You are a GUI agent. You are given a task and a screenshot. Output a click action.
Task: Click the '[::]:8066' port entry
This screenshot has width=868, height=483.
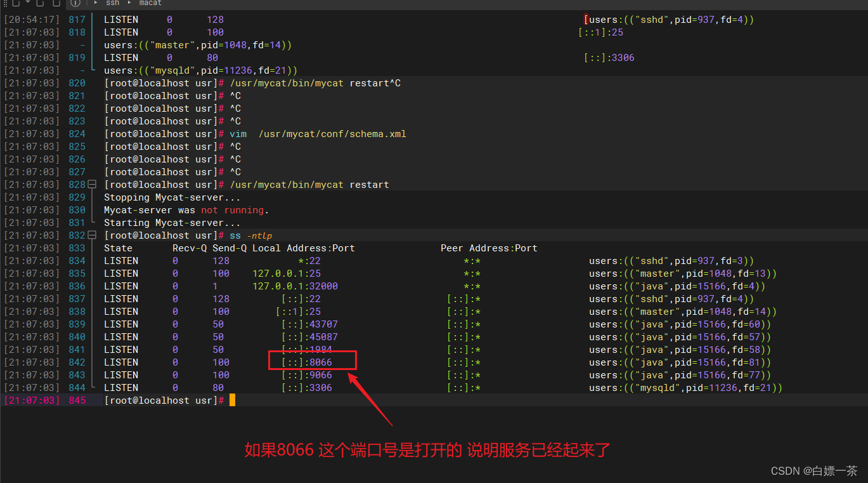click(x=307, y=362)
